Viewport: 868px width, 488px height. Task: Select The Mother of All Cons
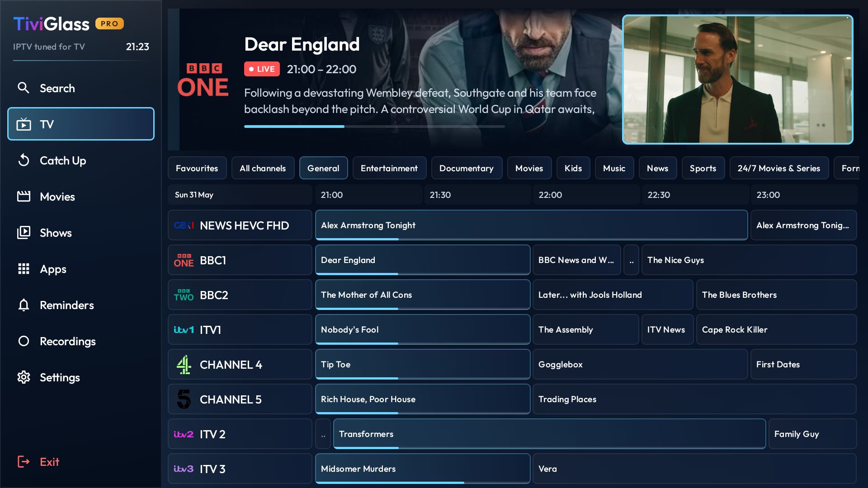tap(423, 295)
